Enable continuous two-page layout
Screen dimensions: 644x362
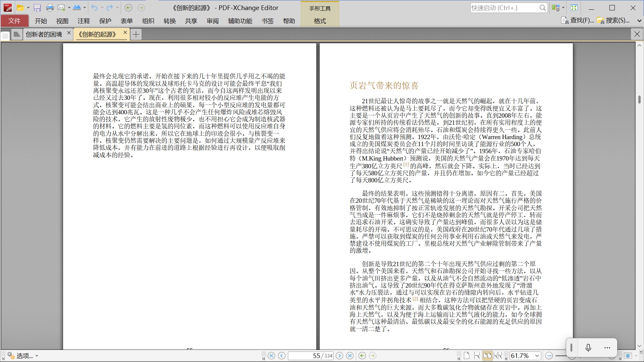tap(498, 356)
